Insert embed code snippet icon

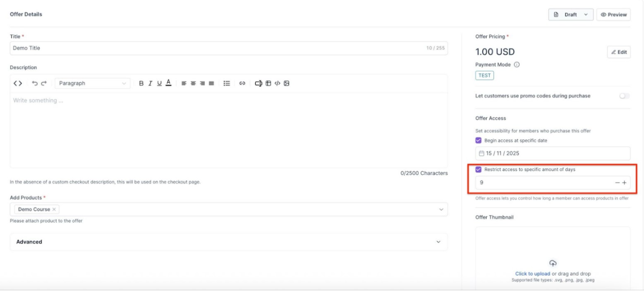[277, 83]
